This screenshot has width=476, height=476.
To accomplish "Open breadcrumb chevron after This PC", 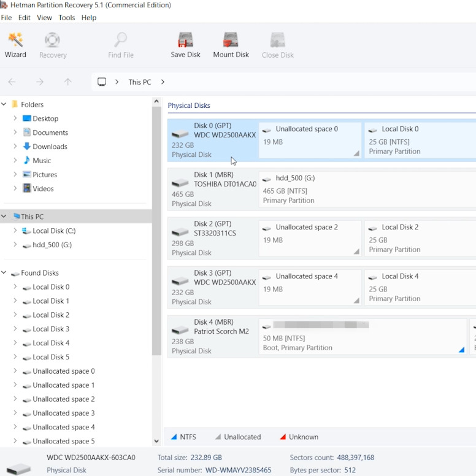I will (x=163, y=82).
